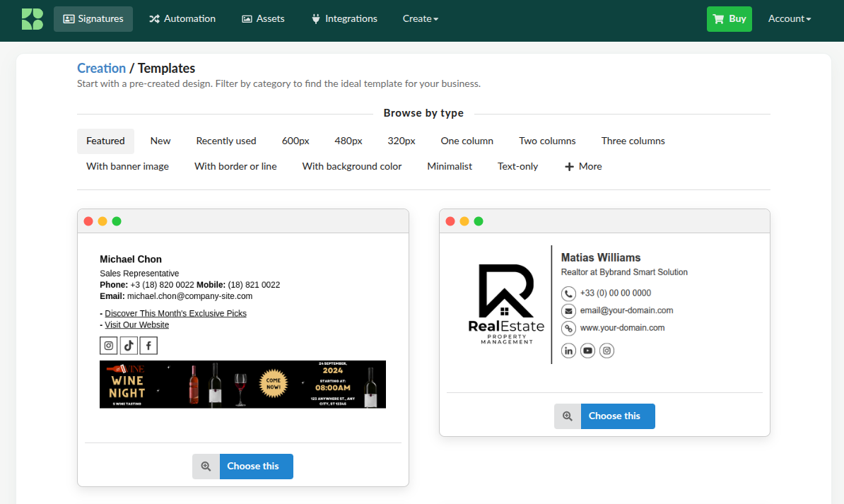This screenshot has width=844, height=504.
Task: Zoom preview of the Matias Williams template
Action: click(568, 416)
